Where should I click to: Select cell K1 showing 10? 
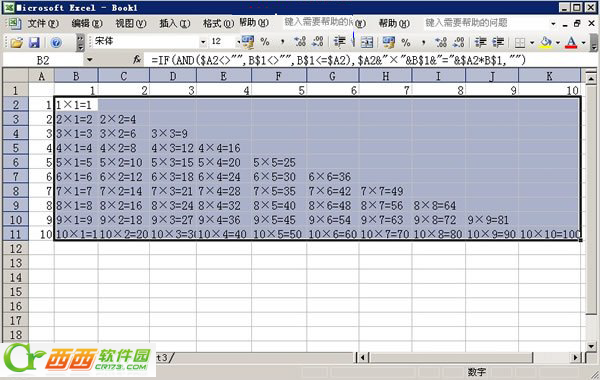pyautogui.click(x=549, y=90)
